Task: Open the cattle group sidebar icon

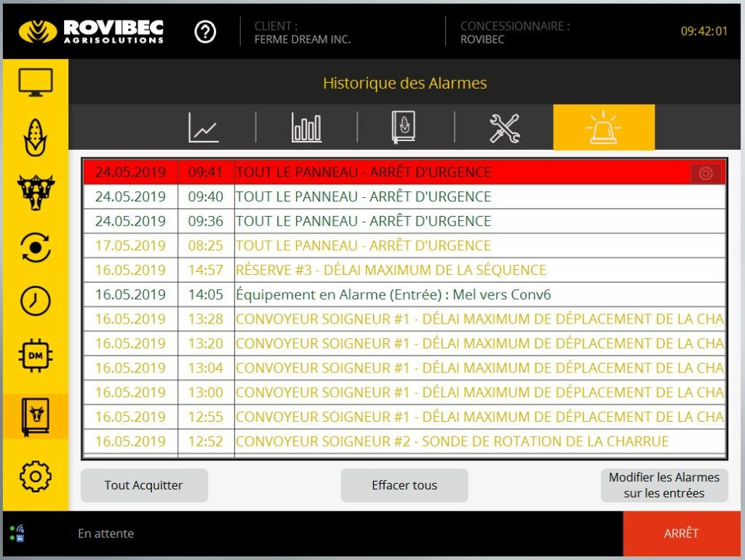Action: (x=36, y=193)
